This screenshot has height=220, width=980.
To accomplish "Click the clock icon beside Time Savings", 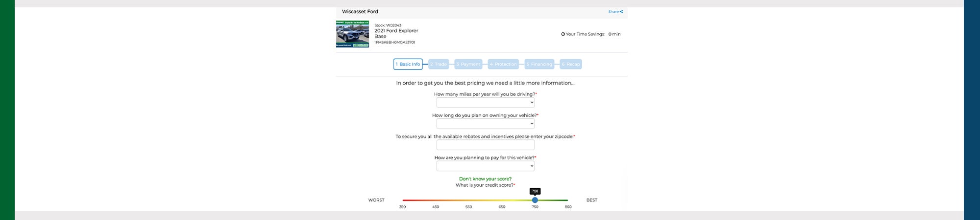I will coord(563,34).
